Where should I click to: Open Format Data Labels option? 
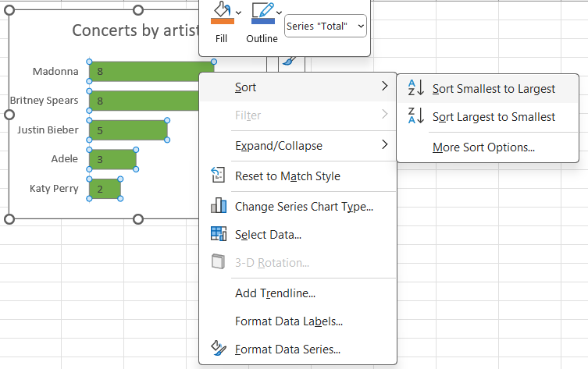[x=288, y=321]
